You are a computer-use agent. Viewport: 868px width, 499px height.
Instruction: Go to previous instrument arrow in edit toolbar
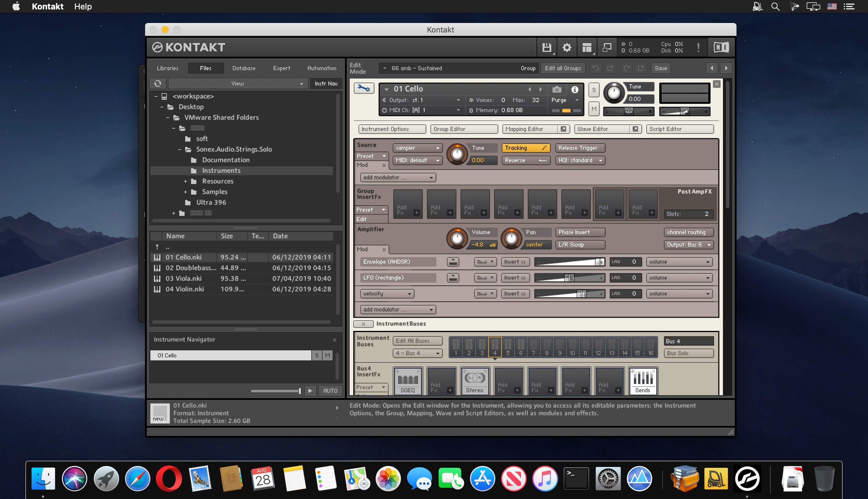pos(712,68)
